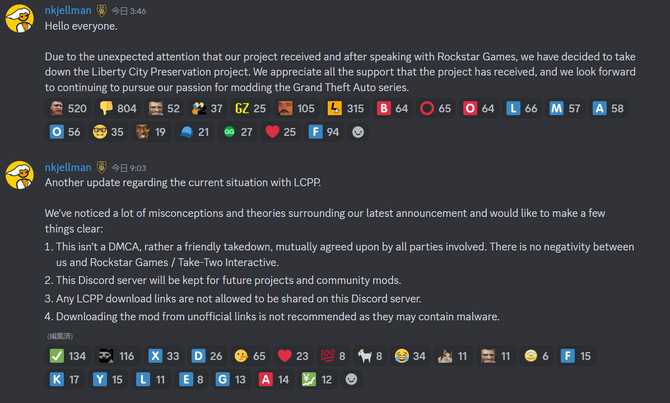Image resolution: width=670 pixels, height=403 pixels.
Task: Click the red B reaction with 64
Action: point(394,108)
